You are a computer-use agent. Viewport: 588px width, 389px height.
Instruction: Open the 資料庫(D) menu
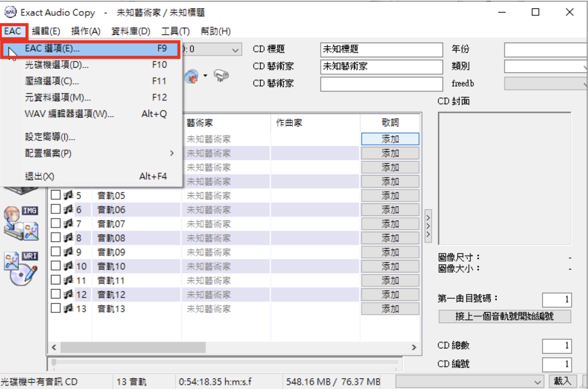130,31
